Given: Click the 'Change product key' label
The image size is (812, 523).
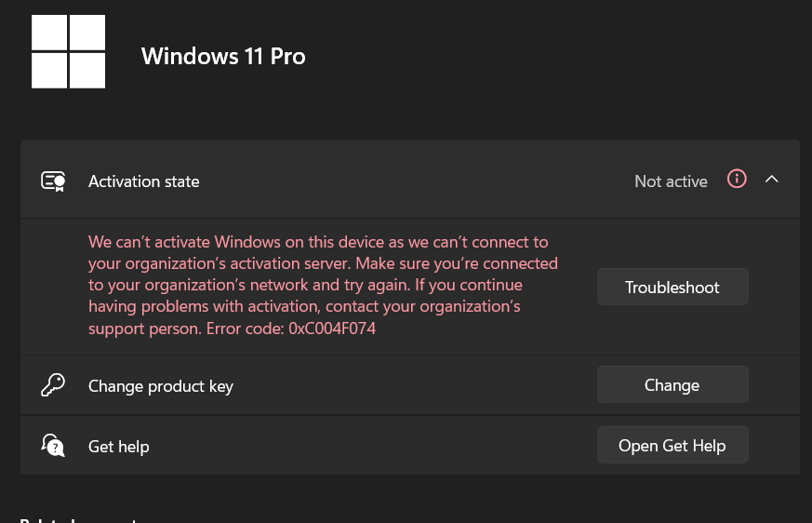Looking at the screenshot, I should pos(161,386).
